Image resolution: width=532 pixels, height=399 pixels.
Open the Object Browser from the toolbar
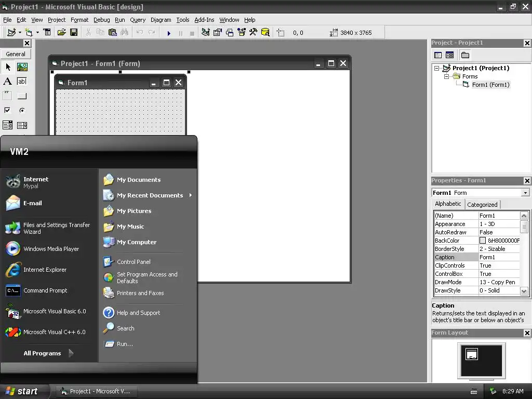[242, 33]
